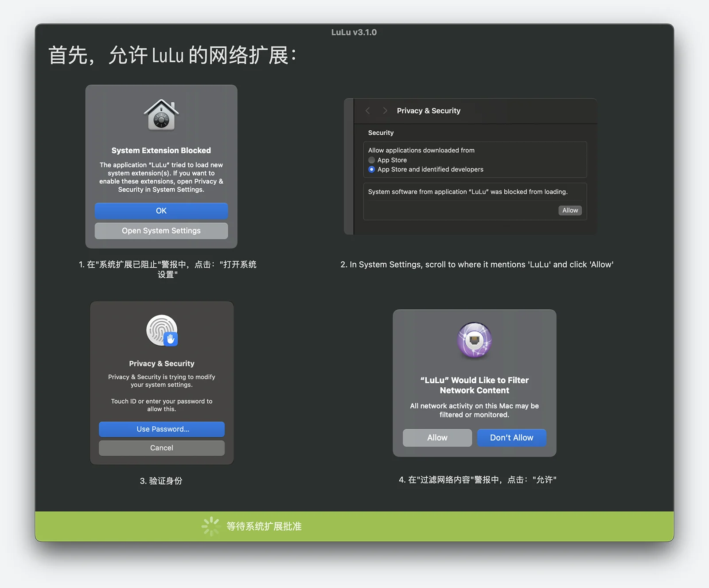Click the fingerprint Privacy & Security icon

click(162, 331)
